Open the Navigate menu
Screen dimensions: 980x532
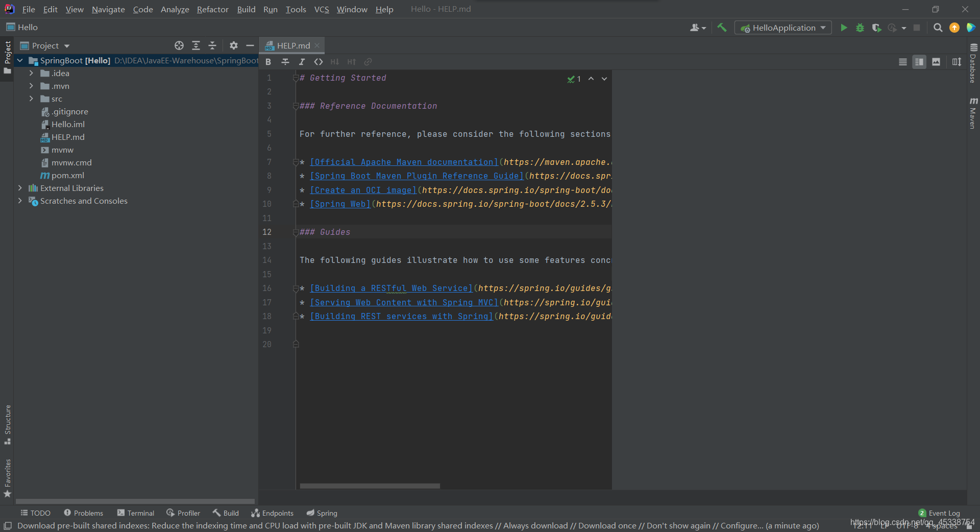[108, 9]
